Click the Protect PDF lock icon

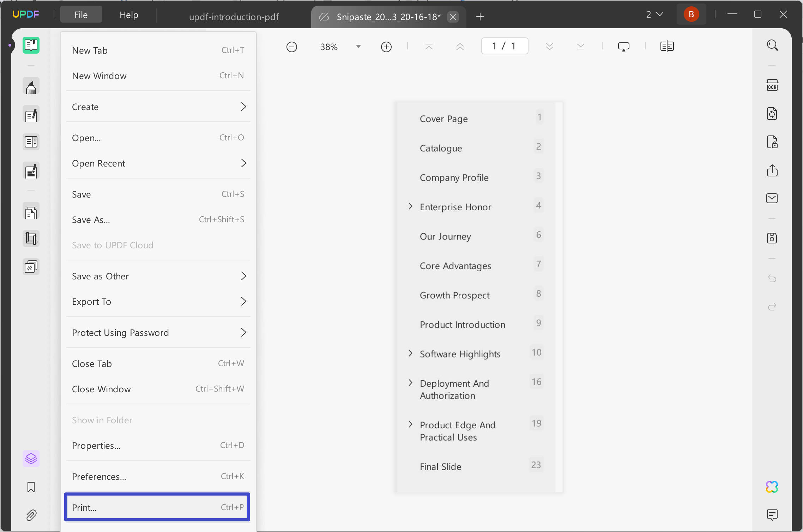[772, 142]
